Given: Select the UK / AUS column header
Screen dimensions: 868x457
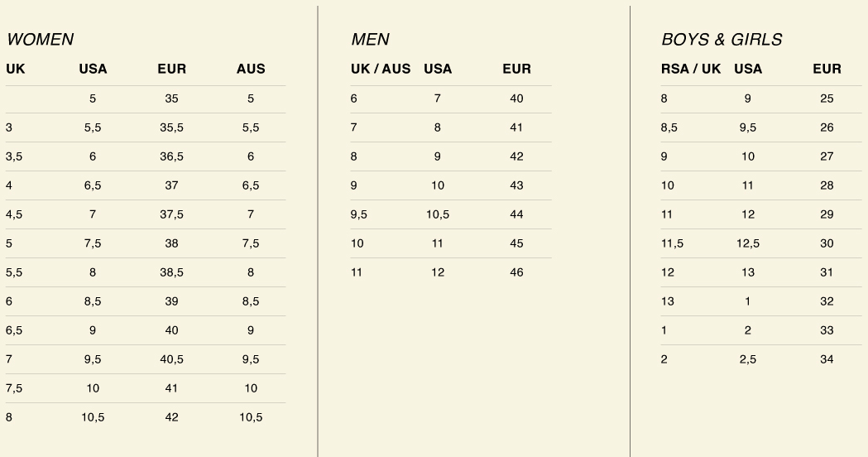Looking at the screenshot, I should [381, 69].
